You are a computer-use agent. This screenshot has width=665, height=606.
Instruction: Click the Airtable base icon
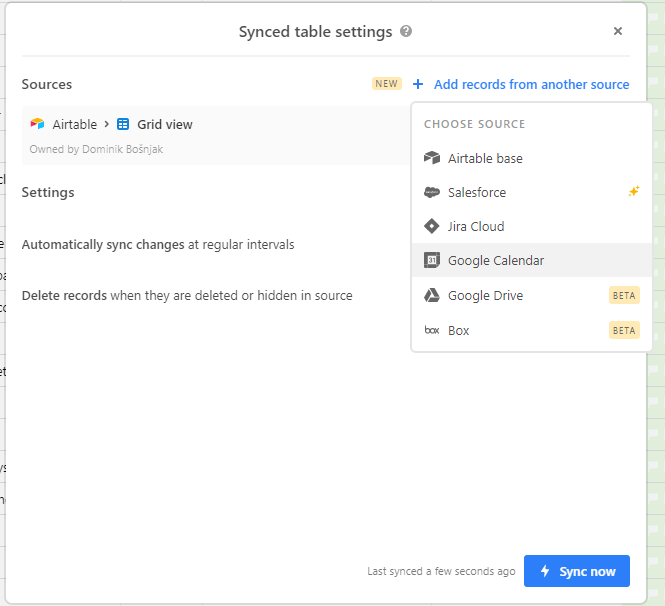click(x=432, y=158)
